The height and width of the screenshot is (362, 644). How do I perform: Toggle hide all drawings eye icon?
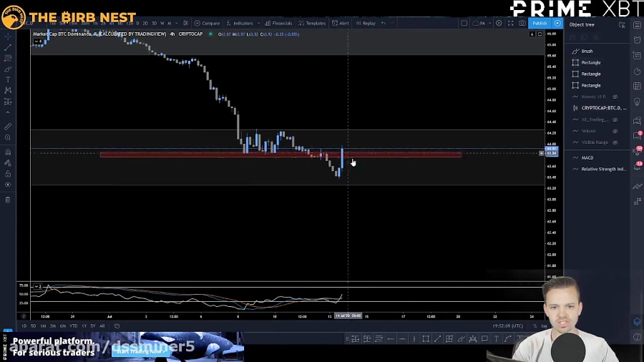pos(8,185)
